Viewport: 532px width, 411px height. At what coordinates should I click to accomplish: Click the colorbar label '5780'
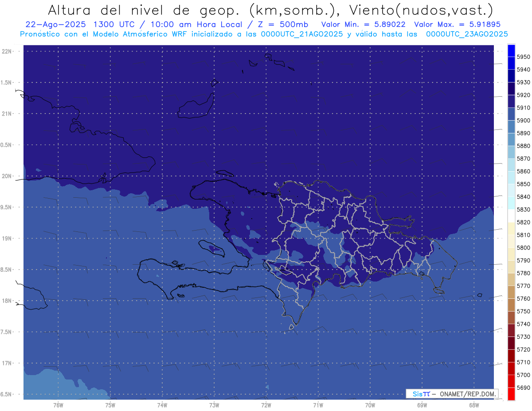click(523, 273)
